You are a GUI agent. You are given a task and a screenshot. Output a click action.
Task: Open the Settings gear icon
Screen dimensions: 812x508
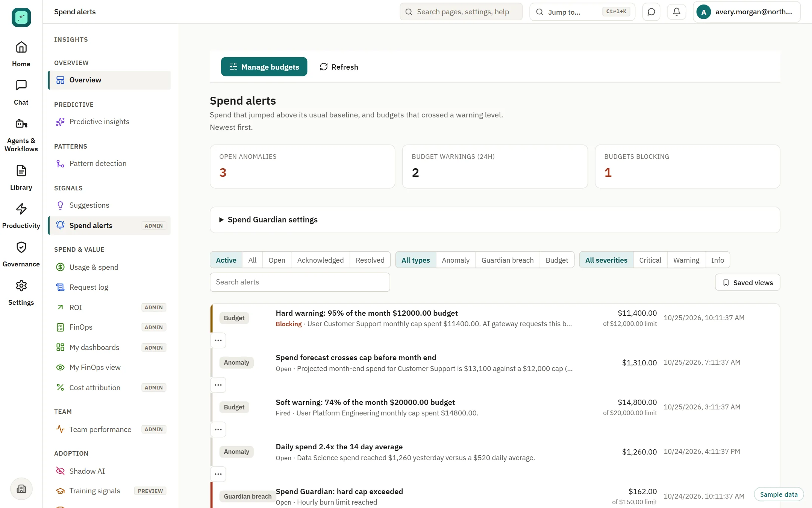tap(21, 286)
